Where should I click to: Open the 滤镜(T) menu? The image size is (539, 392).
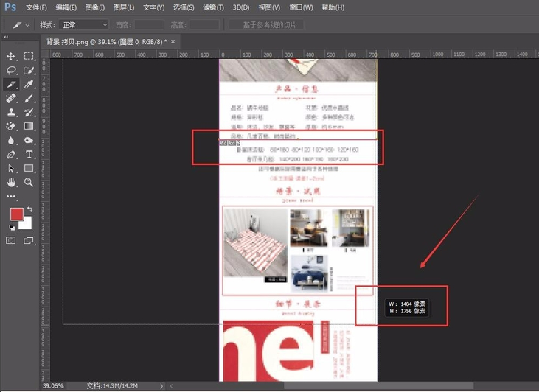pyautogui.click(x=213, y=7)
